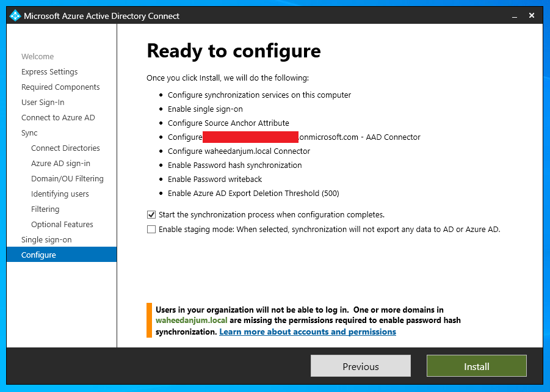Screen dimensions: 550x392
Task: Minimize the Azure AD Connect window
Action: [x=515, y=16]
